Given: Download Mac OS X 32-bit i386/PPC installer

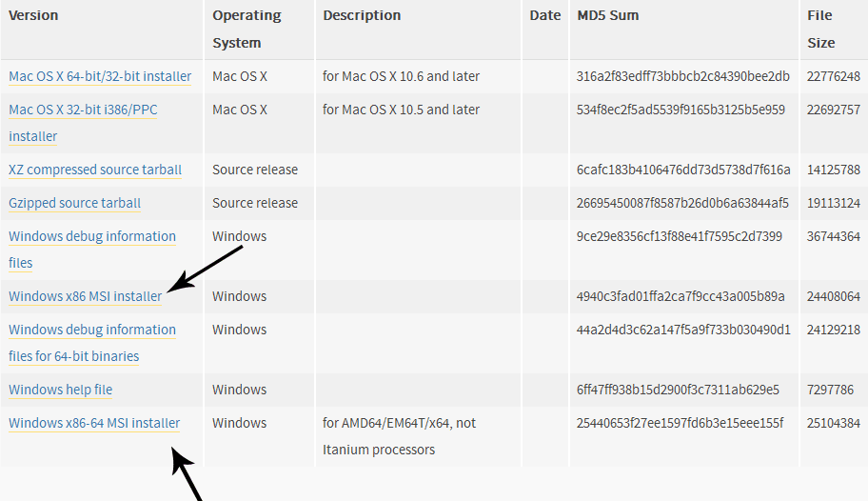Looking at the screenshot, I should 83,110.
